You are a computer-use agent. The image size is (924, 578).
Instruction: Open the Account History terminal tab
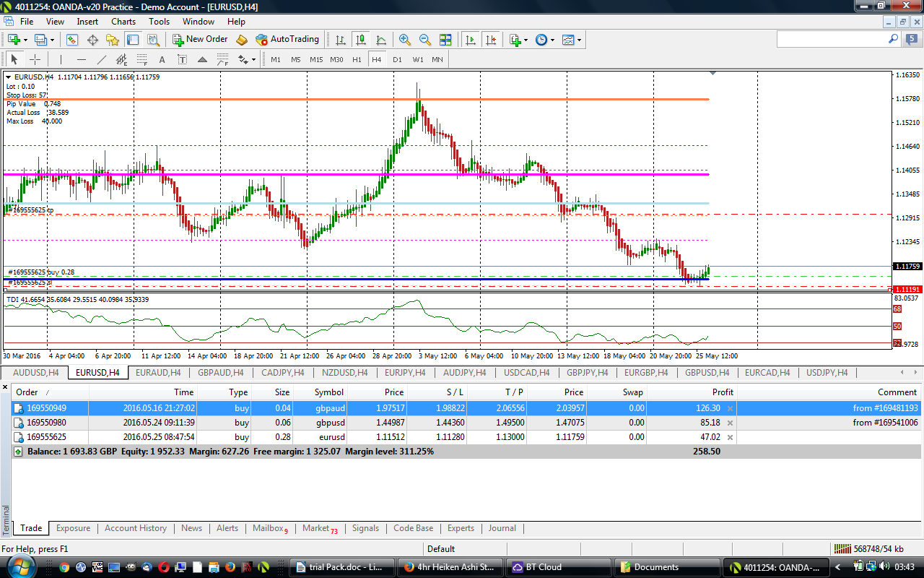[136, 528]
